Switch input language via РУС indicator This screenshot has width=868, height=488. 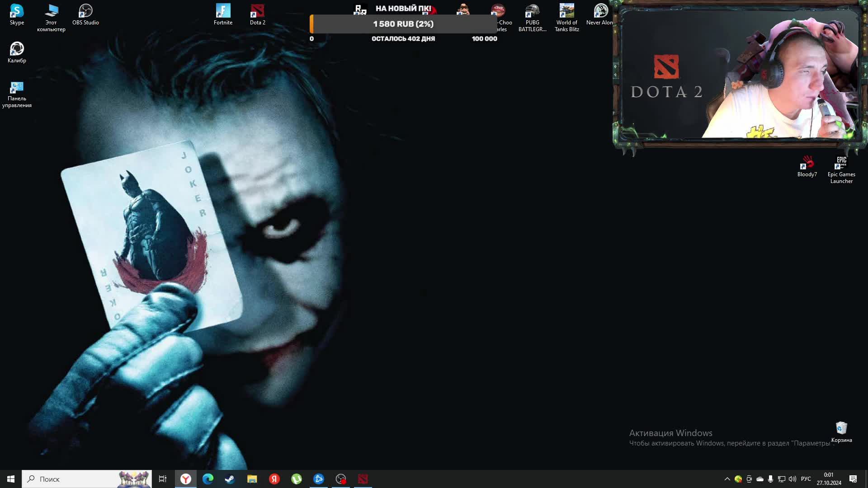coord(806,479)
